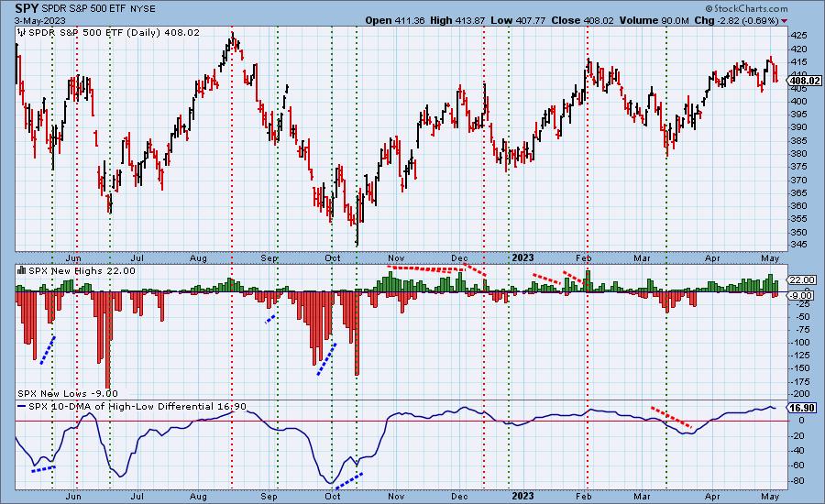This screenshot has height=504, width=825.
Task: Click the candlestick icon in price legend
Action: 22,32
